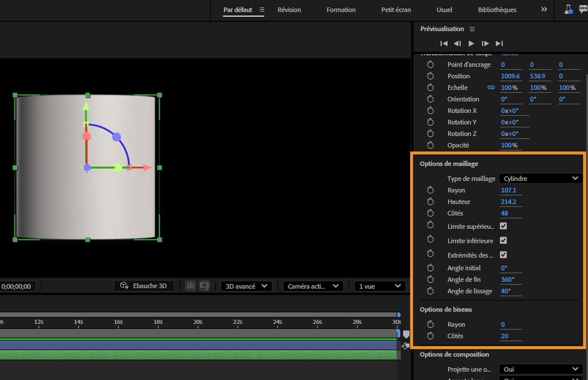This screenshot has width=588, height=380.
Task: Step to next frame in preview controls
Action: point(485,43)
